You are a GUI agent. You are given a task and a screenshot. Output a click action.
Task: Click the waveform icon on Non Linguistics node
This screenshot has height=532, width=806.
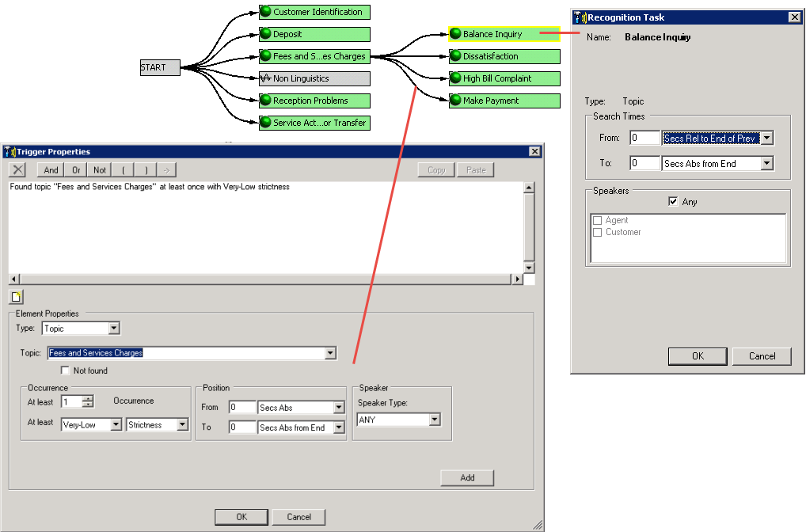(x=268, y=78)
